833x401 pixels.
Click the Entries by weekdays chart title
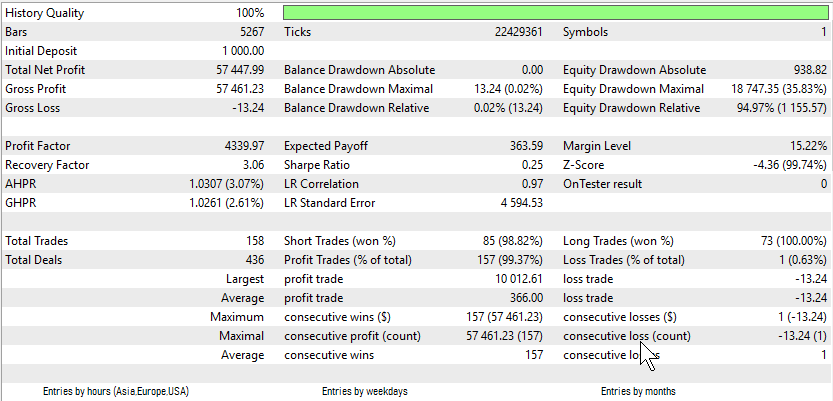click(x=364, y=391)
